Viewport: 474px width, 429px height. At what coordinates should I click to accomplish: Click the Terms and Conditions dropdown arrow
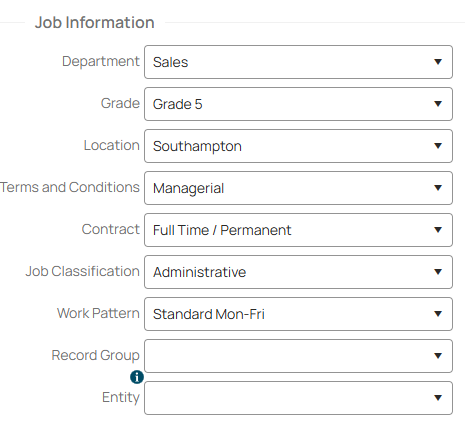[438, 188]
